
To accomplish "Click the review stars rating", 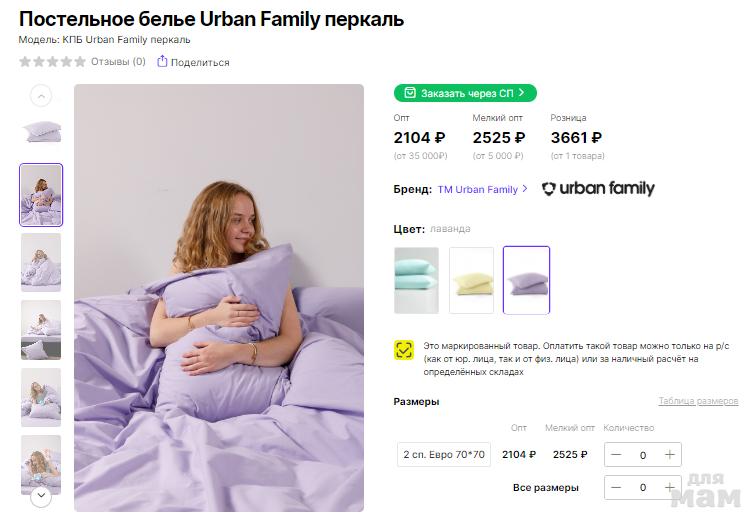I will [52, 62].
